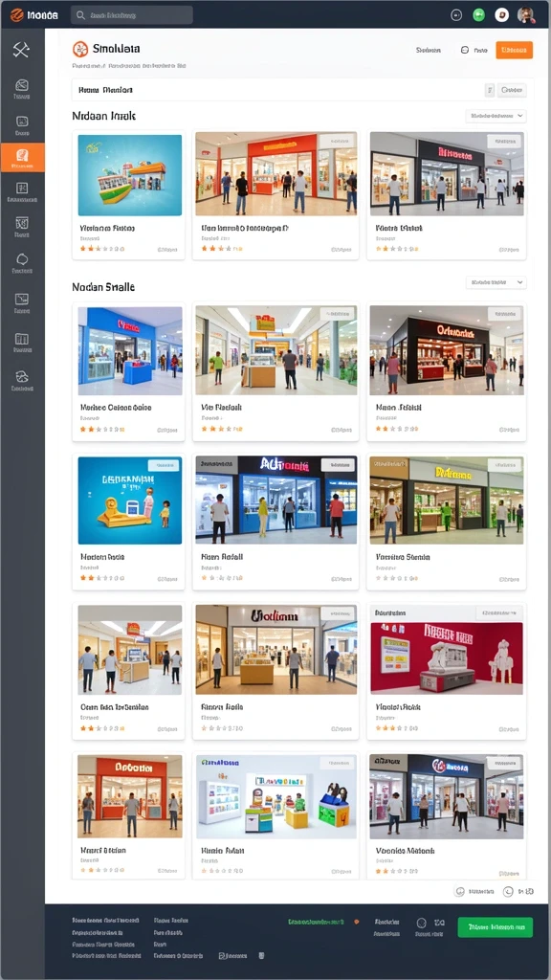551x980 pixels.
Task: Click inside the top search field
Action: point(131,15)
